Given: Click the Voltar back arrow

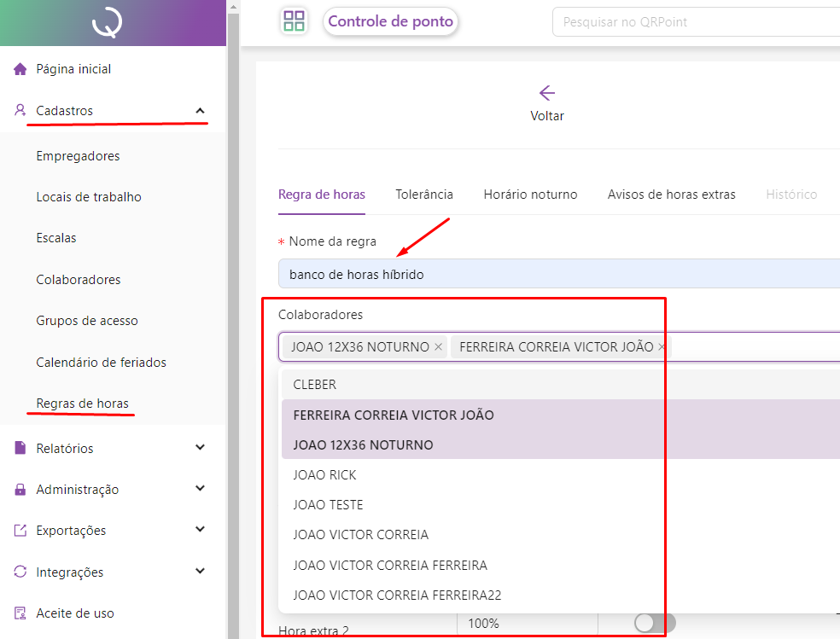Looking at the screenshot, I should (547, 94).
